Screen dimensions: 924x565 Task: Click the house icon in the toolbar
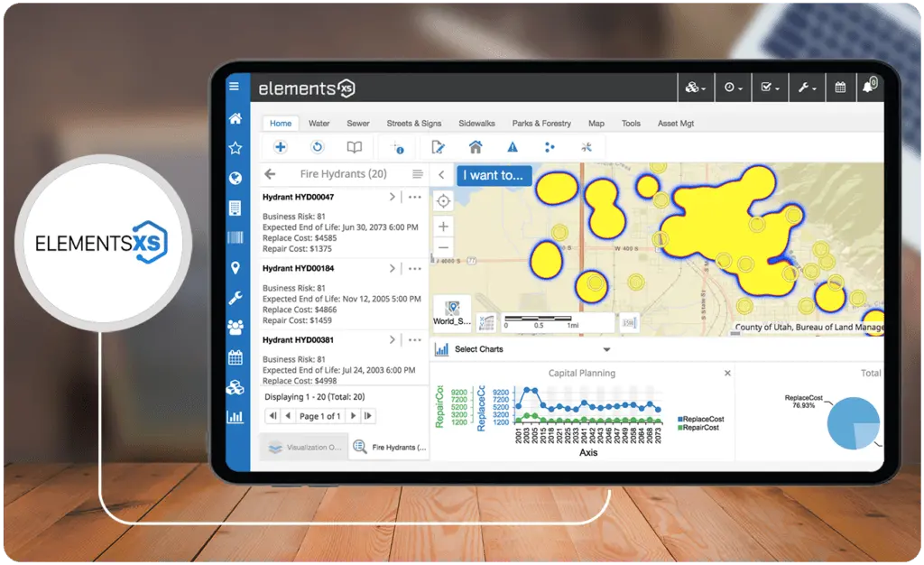tap(476, 147)
